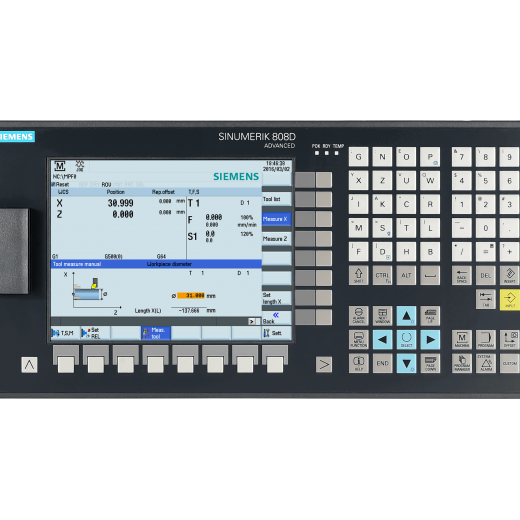Screen dimensions: 520x520
Task: Open the MACHINE operating area key
Action: (462, 339)
